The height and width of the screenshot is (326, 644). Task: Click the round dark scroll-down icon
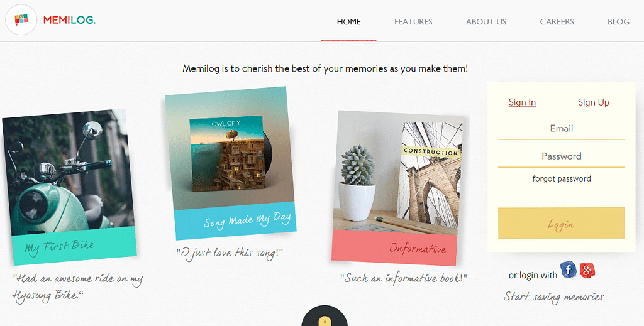coord(325,316)
